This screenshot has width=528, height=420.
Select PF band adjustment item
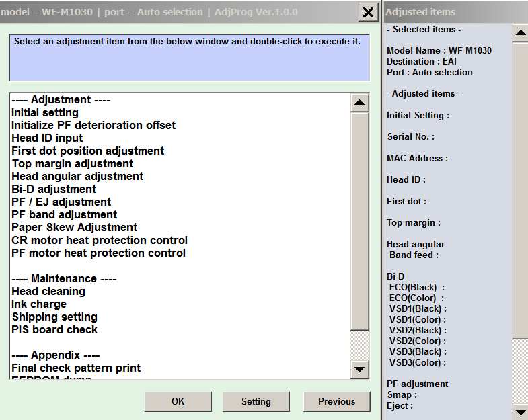(x=64, y=215)
